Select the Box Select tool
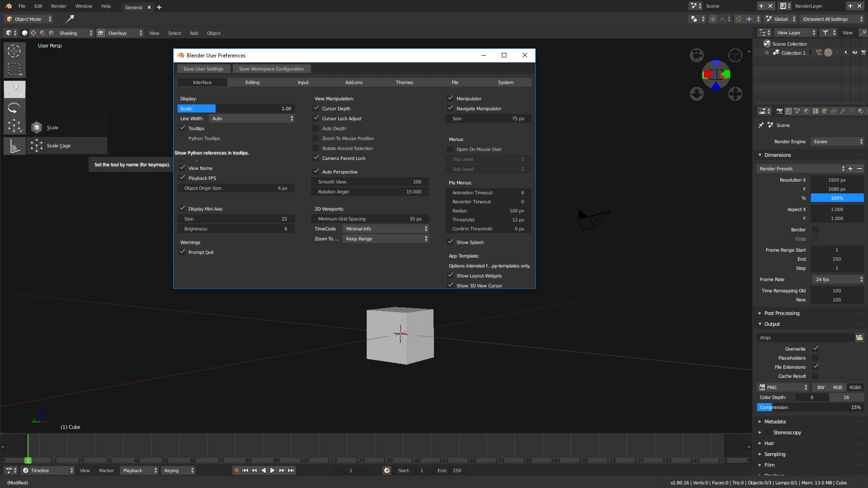This screenshot has height=488, width=868. 14,69
